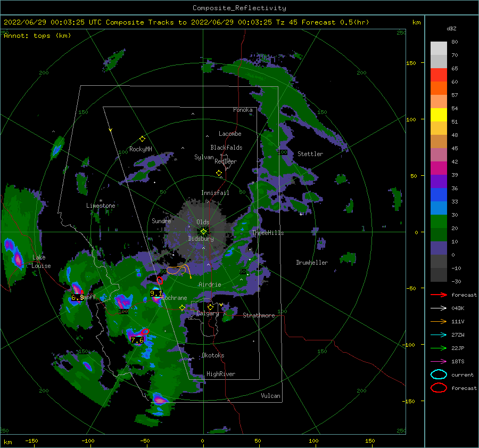This screenshot has height=448, width=479.
Task: Click the ThreeHills label
Action: pyautogui.click(x=268, y=233)
